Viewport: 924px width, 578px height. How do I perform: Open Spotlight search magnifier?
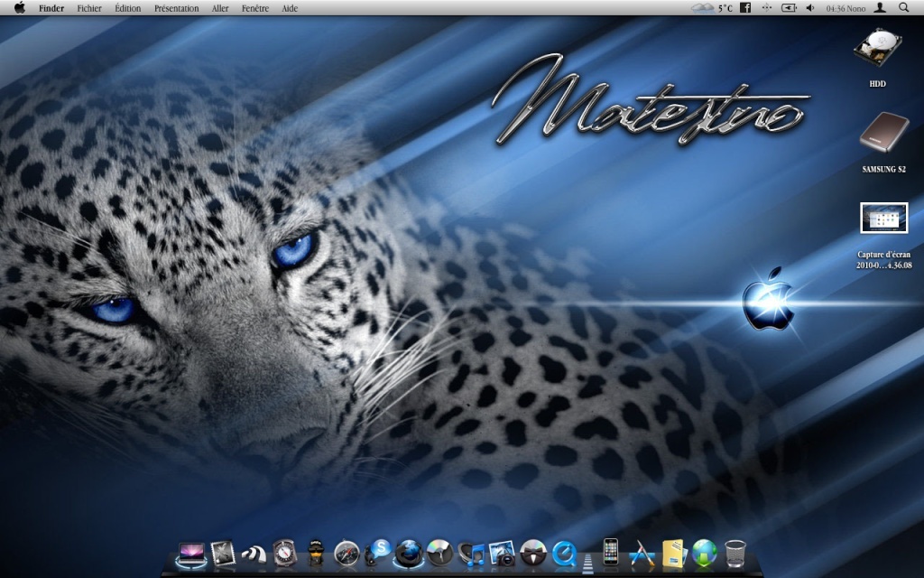point(903,7)
